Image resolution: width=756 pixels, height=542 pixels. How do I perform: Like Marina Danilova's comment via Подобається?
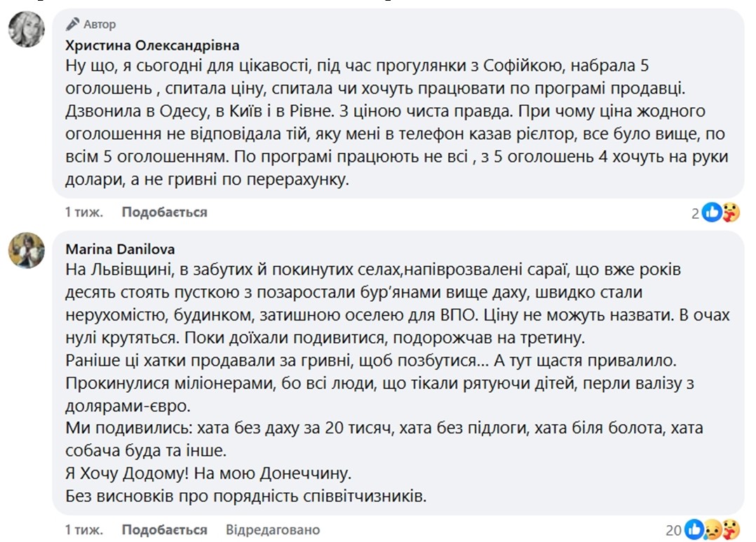click(164, 530)
